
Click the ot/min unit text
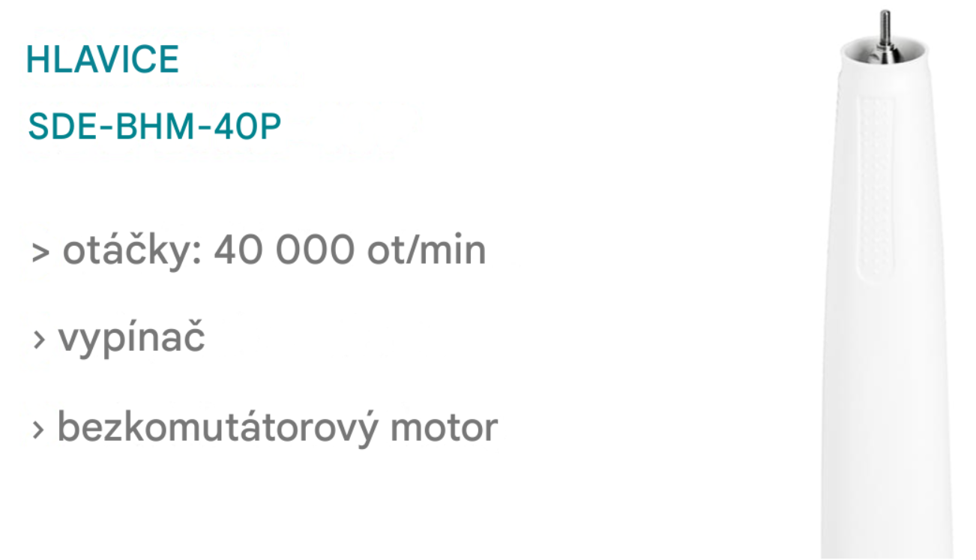pos(427,251)
